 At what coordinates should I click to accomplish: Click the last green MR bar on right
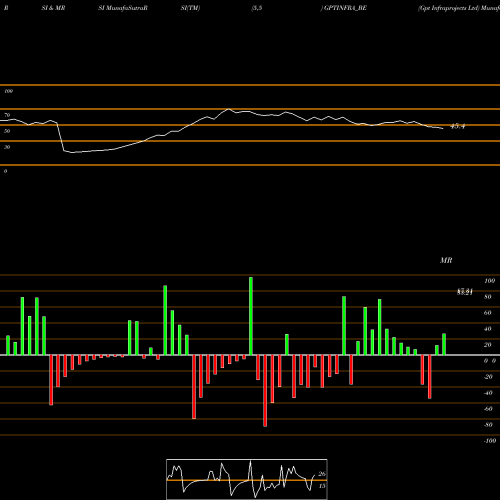tap(444, 344)
